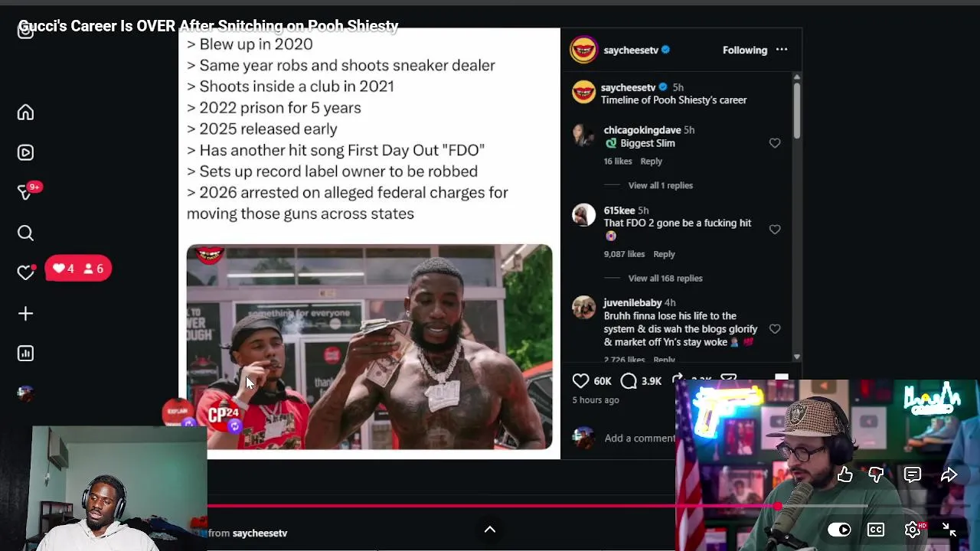The height and width of the screenshot is (551, 980).
Task: Open the comment bubble on the post
Action: 629,380
